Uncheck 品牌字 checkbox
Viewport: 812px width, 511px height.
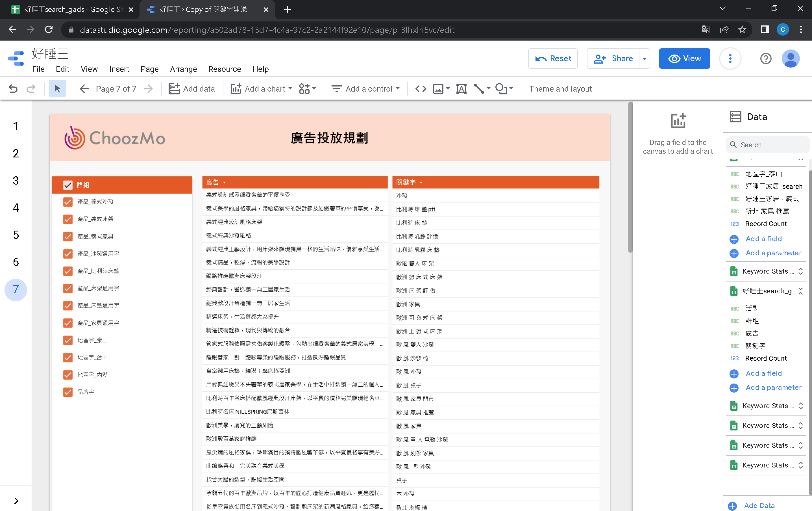click(68, 392)
